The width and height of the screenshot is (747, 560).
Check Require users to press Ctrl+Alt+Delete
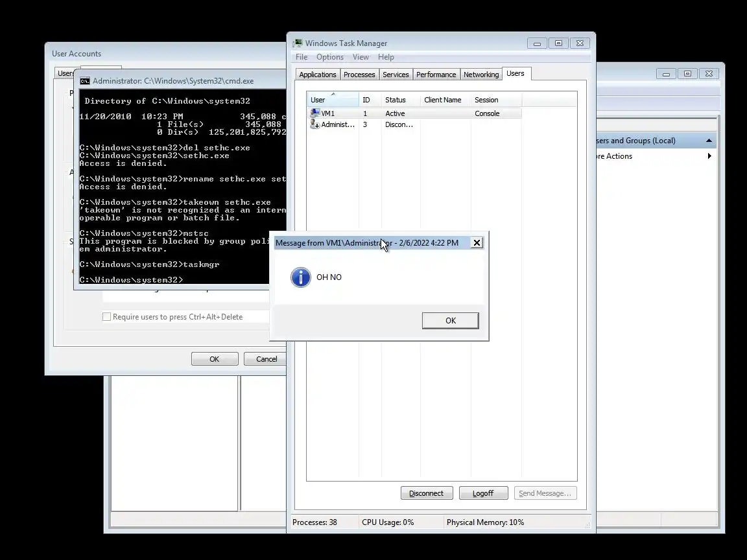click(107, 317)
